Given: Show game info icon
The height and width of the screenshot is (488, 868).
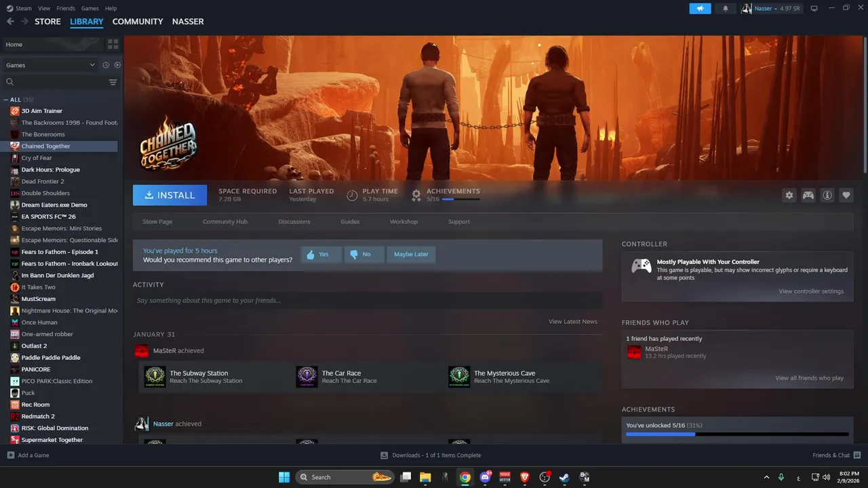Looking at the screenshot, I should (x=827, y=195).
